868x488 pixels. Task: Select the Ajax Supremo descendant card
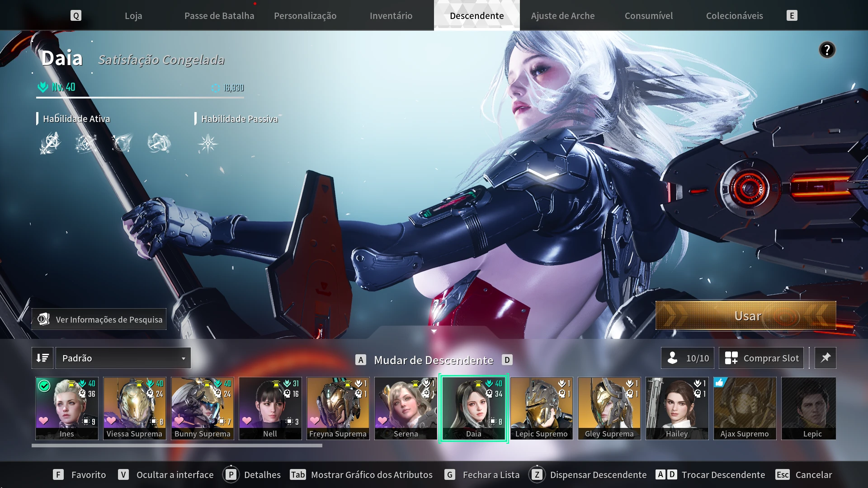click(x=745, y=408)
